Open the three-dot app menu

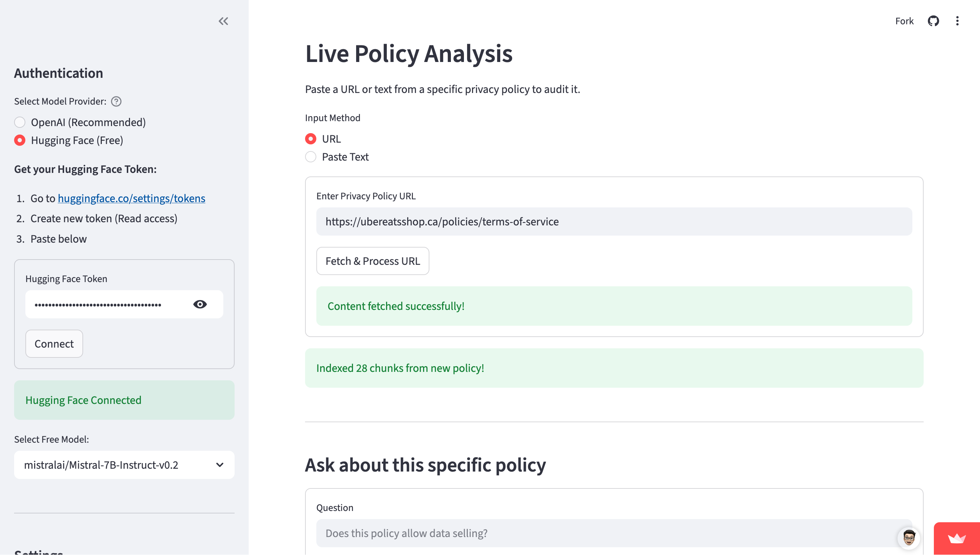pos(957,21)
